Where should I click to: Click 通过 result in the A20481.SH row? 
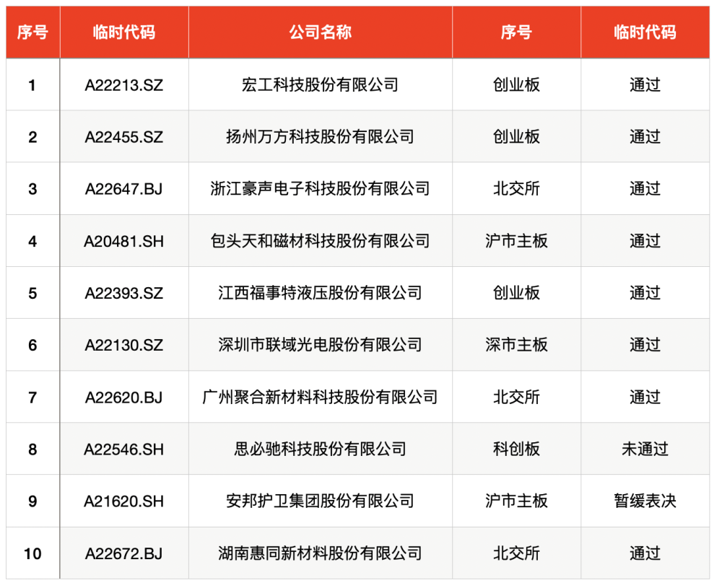tap(645, 241)
